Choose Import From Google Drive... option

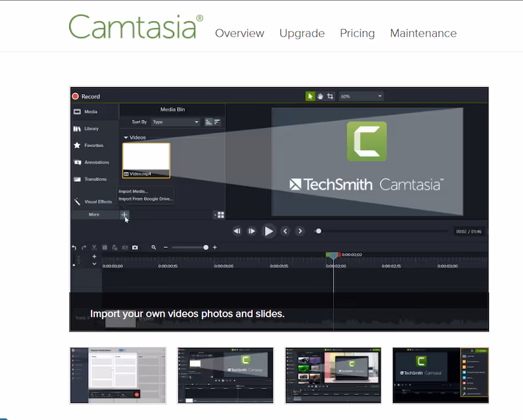(146, 199)
